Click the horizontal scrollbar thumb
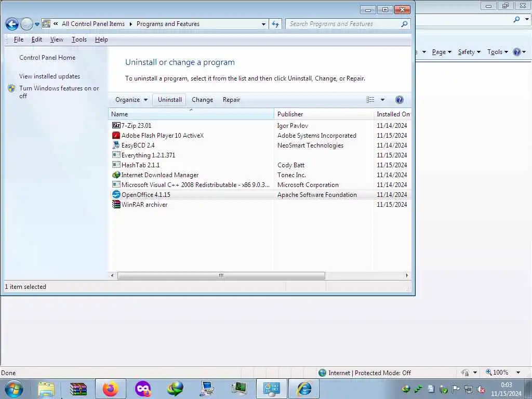This screenshot has width=532, height=399. point(221,275)
